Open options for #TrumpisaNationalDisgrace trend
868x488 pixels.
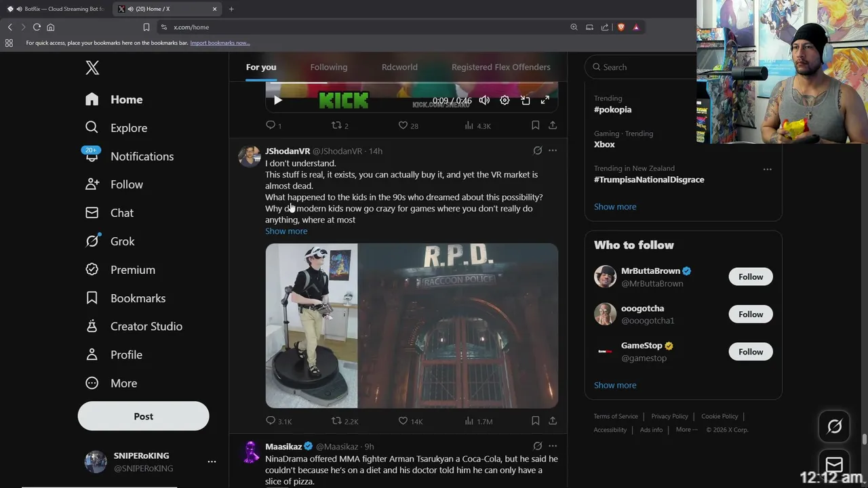(x=767, y=169)
